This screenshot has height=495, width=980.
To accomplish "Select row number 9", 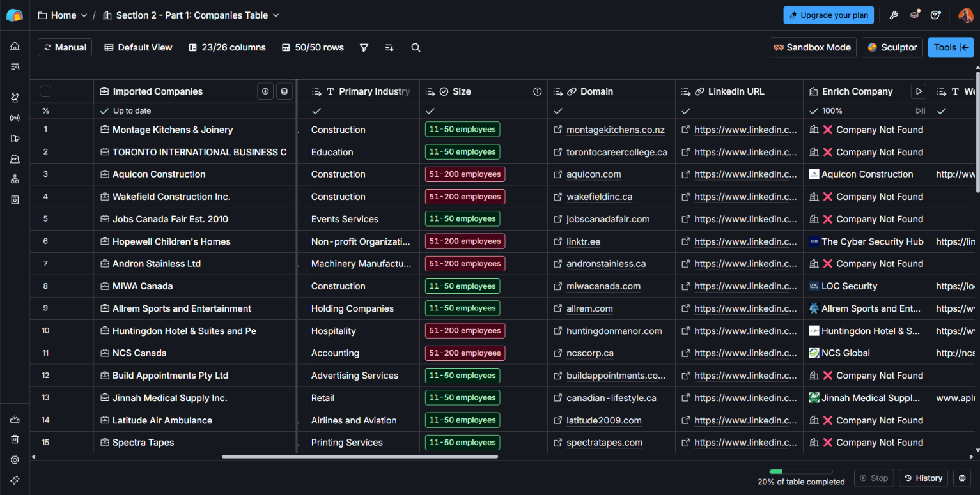I will (x=45, y=308).
